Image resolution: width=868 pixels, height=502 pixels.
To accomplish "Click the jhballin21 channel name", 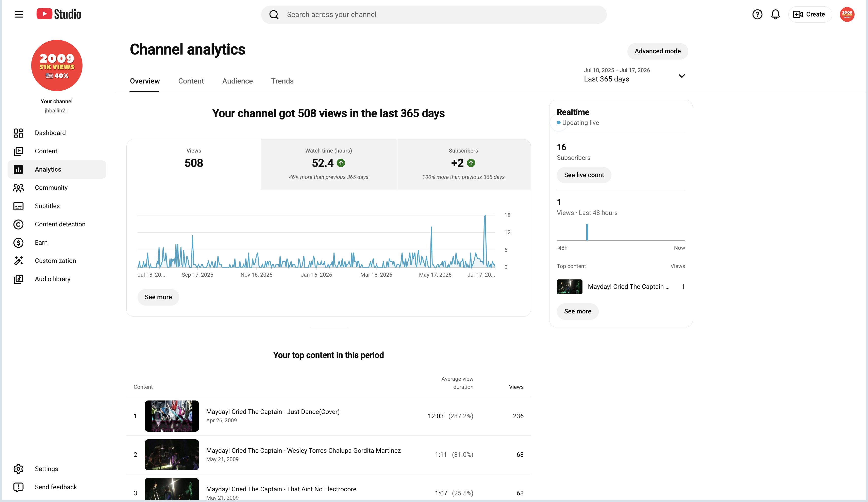I will click(x=57, y=111).
